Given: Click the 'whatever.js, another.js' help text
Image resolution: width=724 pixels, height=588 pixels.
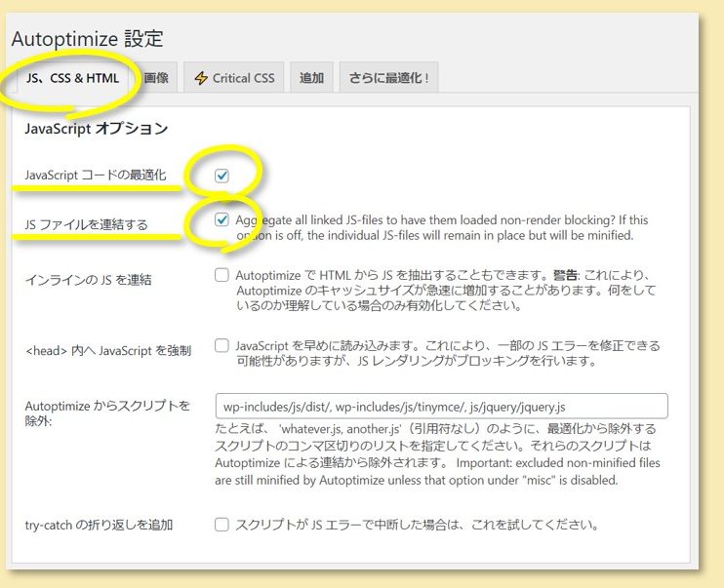Looking at the screenshot, I should pos(438,454).
